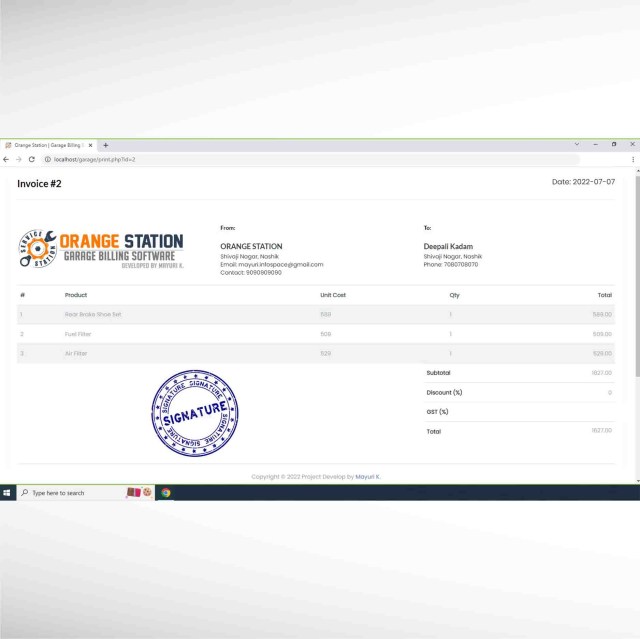Click the Date: 2022-07-07 text
The height and width of the screenshot is (639, 640).
click(x=583, y=182)
